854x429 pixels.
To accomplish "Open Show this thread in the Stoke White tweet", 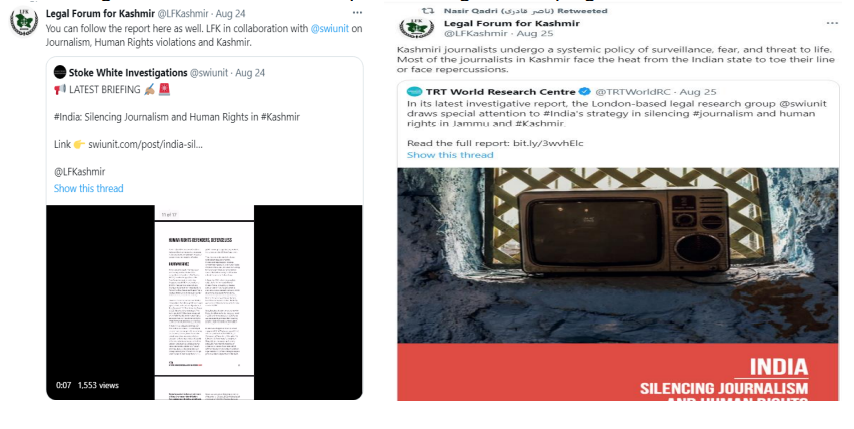I will [x=89, y=188].
